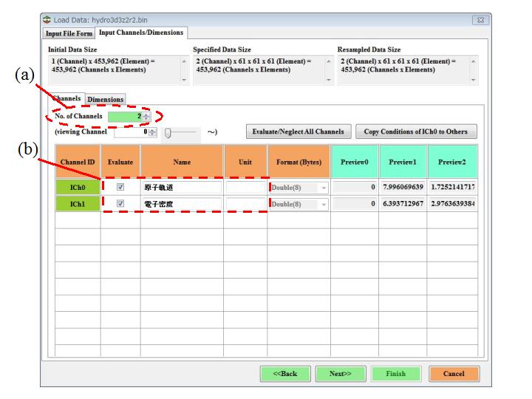
Task: Proceed with the Next>> button
Action: coord(340,374)
